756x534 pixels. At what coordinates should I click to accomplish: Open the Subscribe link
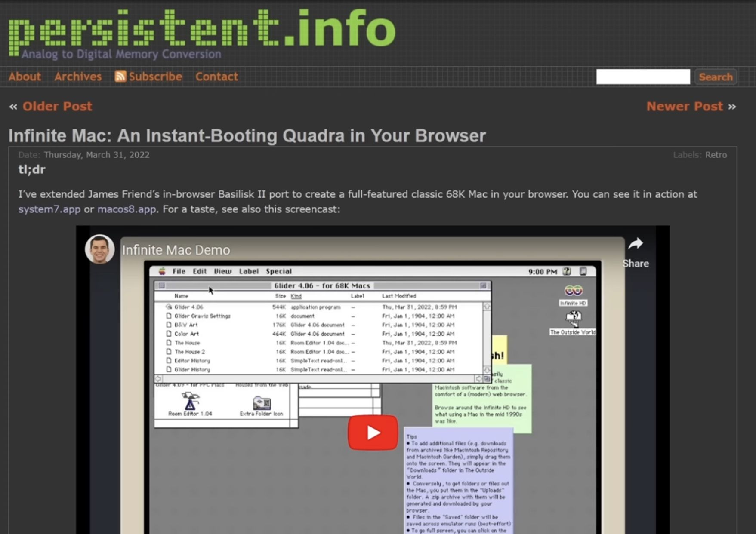(155, 77)
